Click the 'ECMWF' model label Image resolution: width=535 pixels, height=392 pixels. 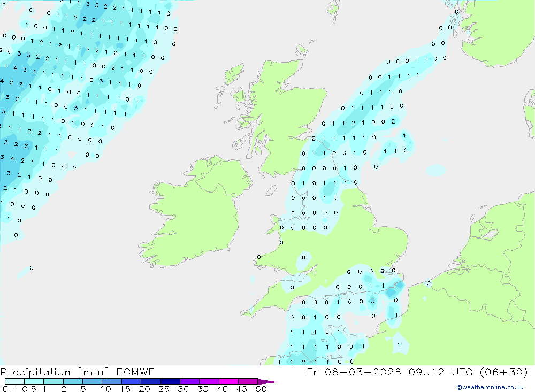click(x=135, y=372)
